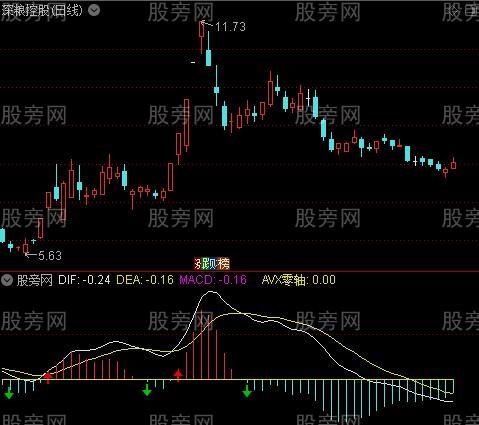Click the 深粮控股(日线) chart title
The image size is (479, 425).
coord(42,10)
